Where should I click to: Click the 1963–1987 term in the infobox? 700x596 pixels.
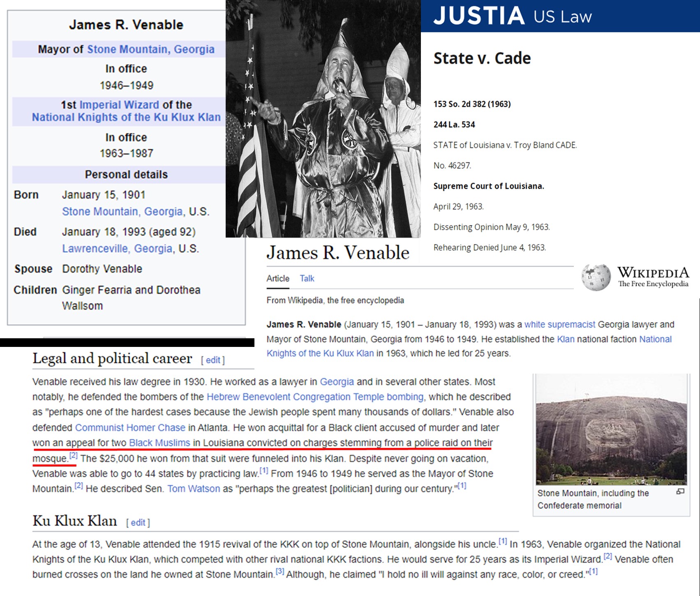click(x=126, y=153)
